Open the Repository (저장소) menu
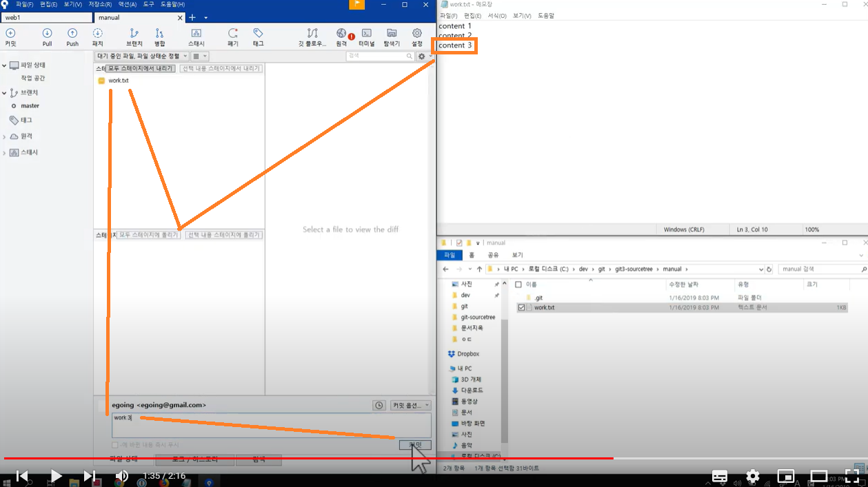The width and height of the screenshot is (868, 487). click(100, 4)
